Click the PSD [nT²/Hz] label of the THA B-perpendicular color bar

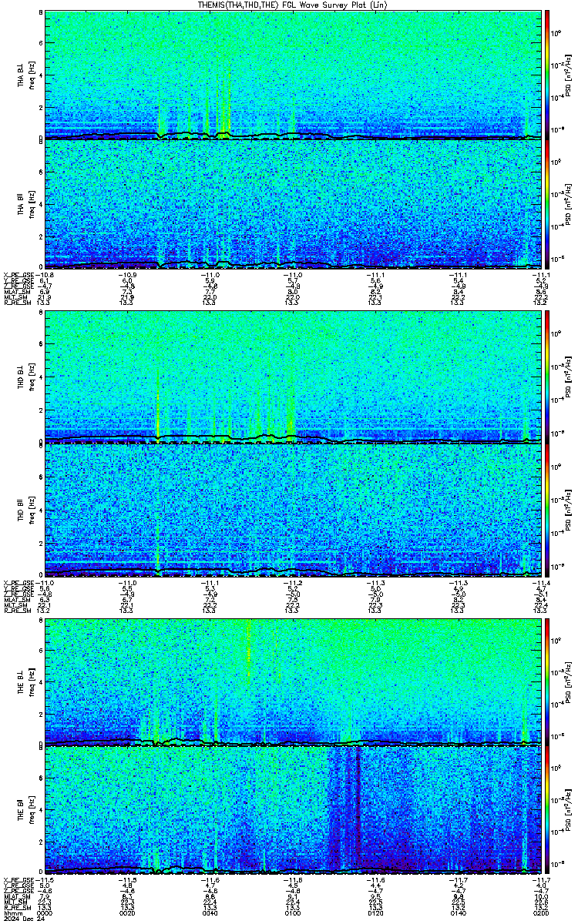tap(569, 74)
